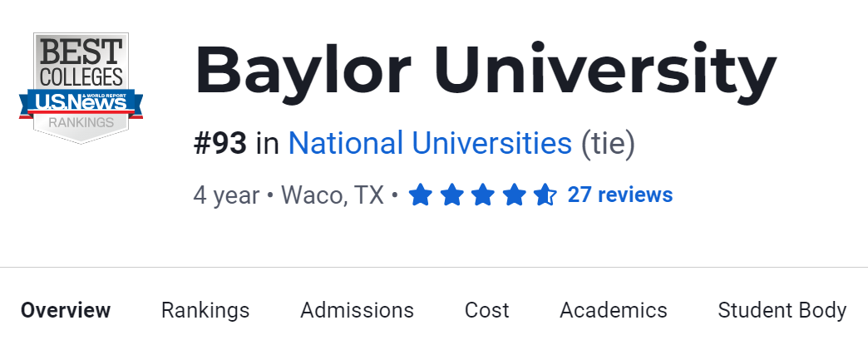868x345 pixels.
Task: Select the second rating star
Action: (x=452, y=195)
